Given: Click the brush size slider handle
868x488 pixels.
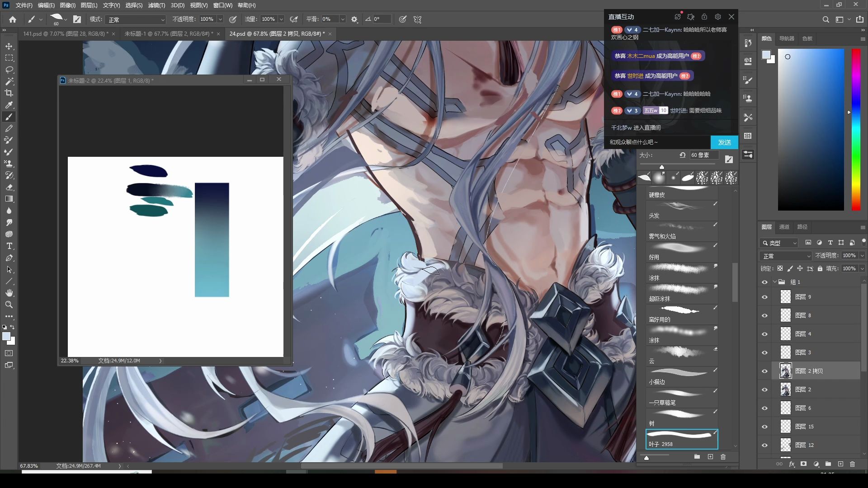Looking at the screenshot, I should tap(662, 167).
